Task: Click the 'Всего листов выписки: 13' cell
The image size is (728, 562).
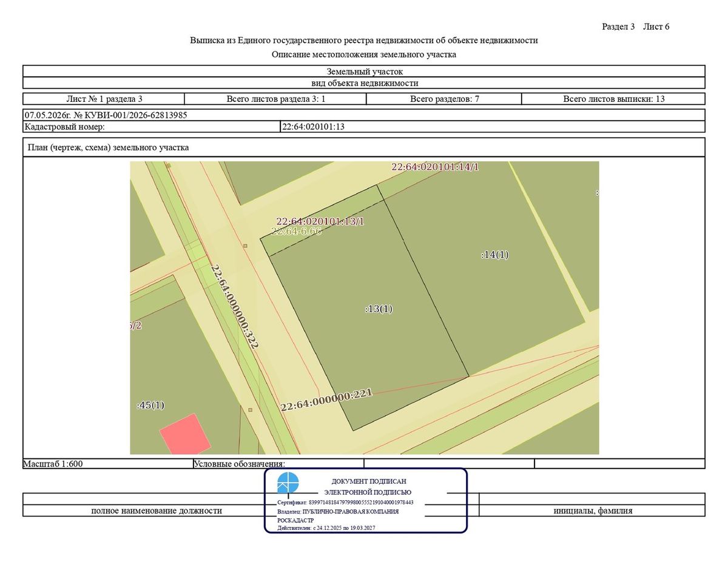Action: tap(613, 99)
